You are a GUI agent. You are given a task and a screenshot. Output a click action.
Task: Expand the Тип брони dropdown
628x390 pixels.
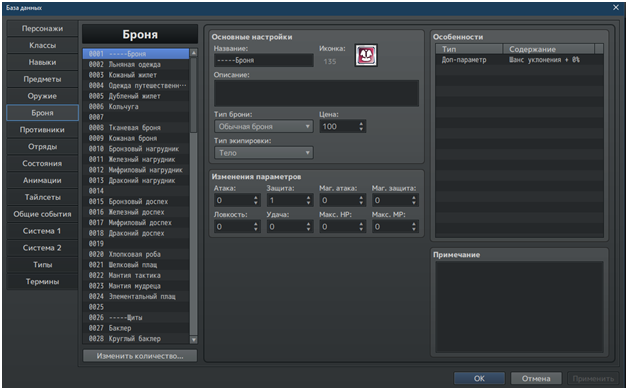[x=264, y=127]
